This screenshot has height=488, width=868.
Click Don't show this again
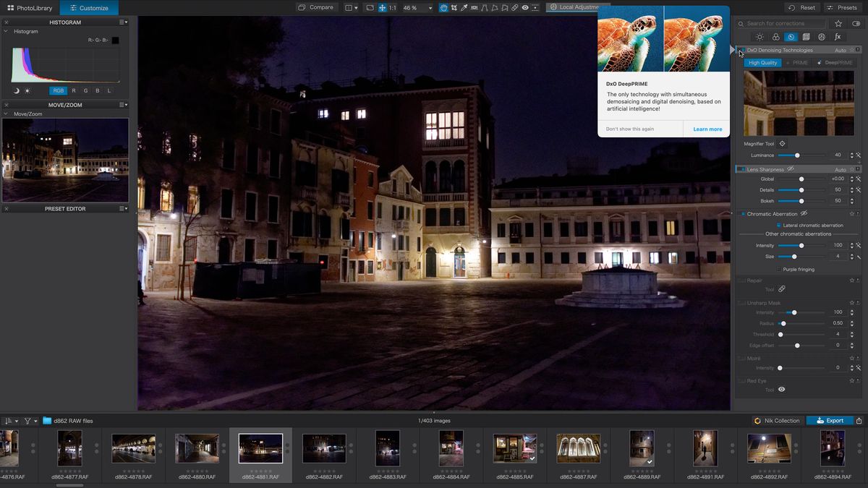630,129
